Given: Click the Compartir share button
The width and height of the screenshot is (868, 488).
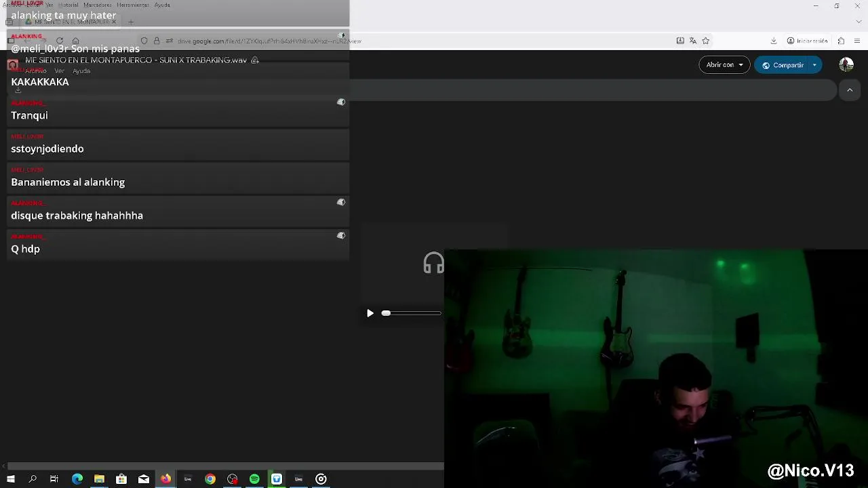Looking at the screenshot, I should (x=783, y=65).
